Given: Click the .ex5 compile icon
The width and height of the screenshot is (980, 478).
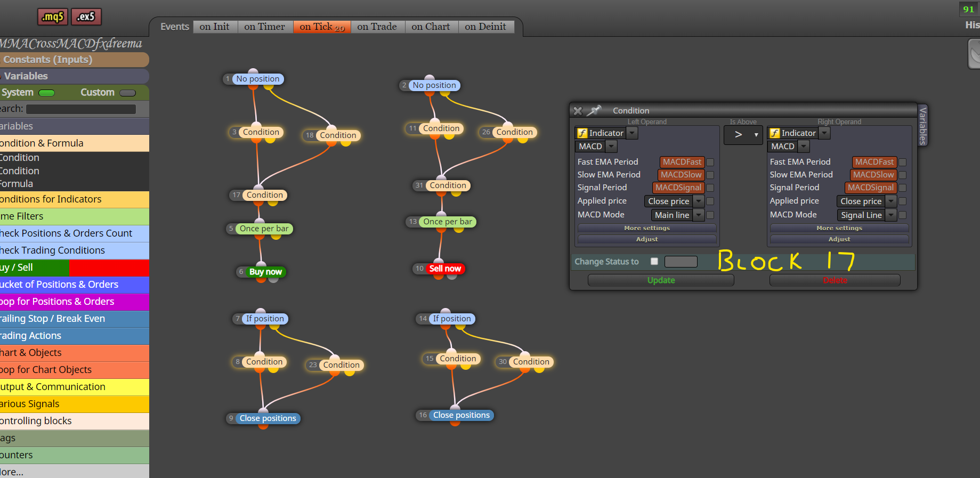Looking at the screenshot, I should (86, 17).
